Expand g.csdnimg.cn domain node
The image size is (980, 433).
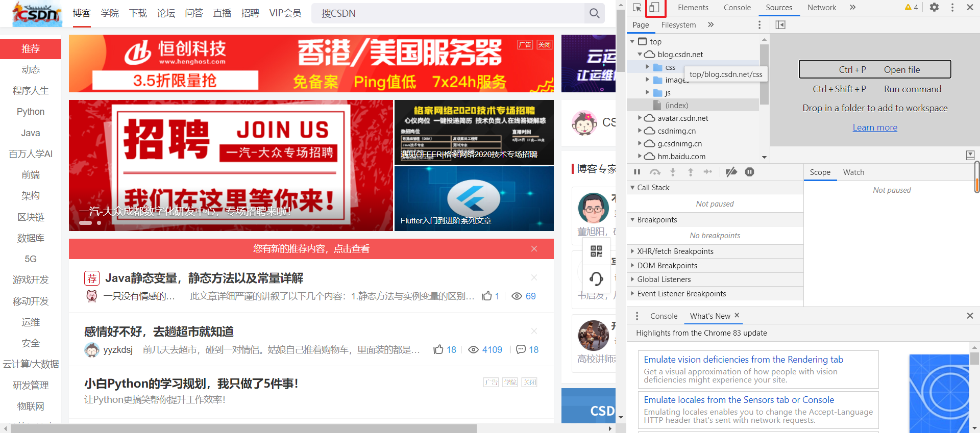[640, 143]
